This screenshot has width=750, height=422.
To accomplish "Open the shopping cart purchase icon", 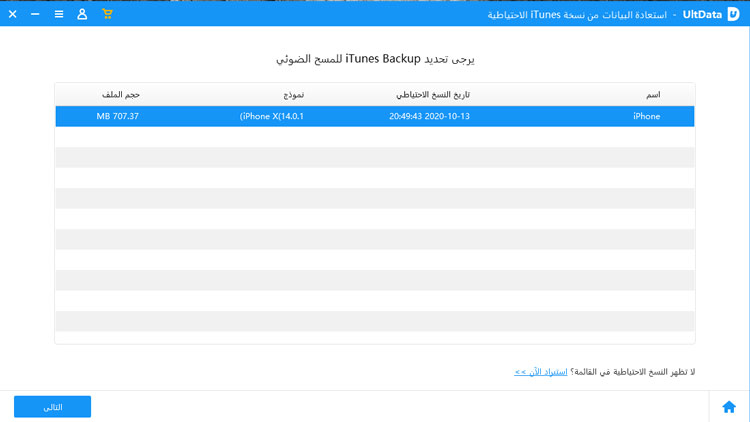I will pyautogui.click(x=107, y=14).
